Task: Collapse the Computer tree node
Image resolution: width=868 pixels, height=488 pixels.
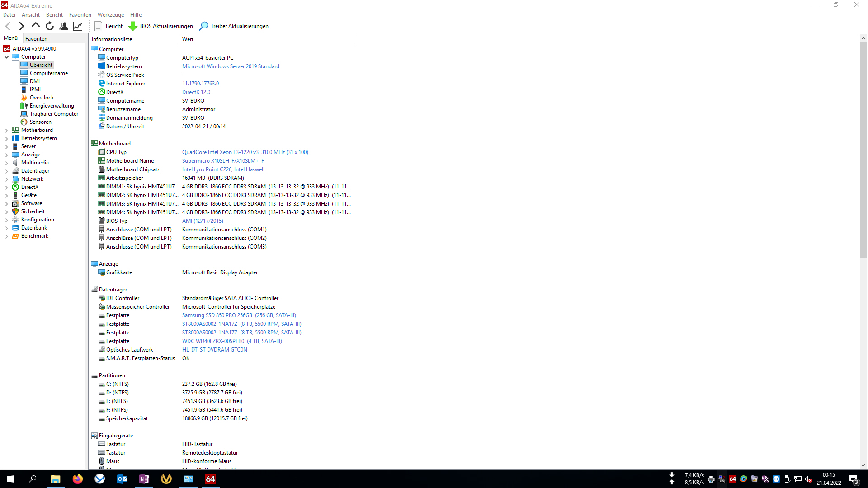Action: 6,57
